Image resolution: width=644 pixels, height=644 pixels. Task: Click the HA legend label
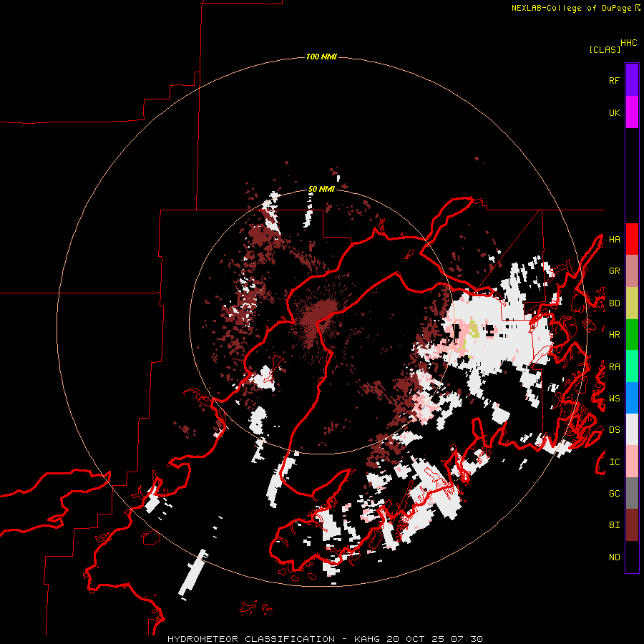[x=614, y=240]
